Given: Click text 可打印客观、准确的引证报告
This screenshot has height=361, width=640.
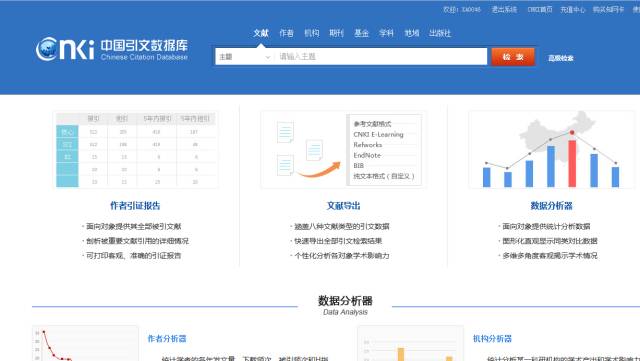Looking at the screenshot, I should tap(133, 256).
